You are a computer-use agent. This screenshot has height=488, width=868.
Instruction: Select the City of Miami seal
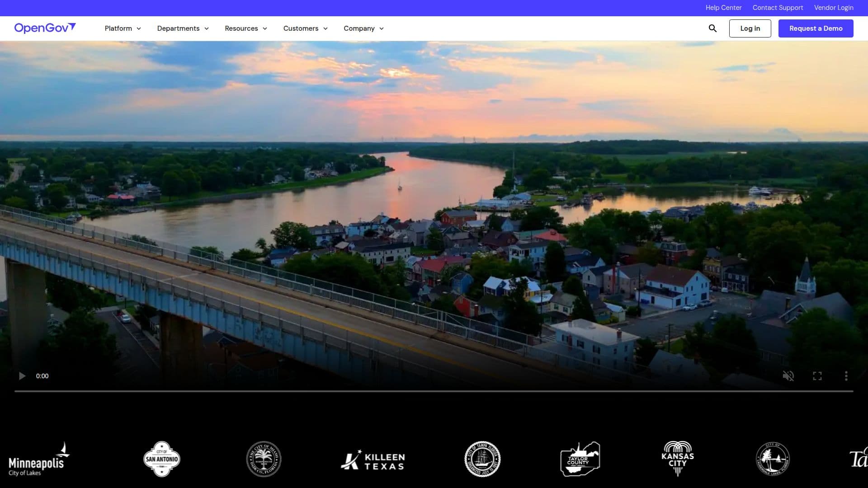[264, 459]
